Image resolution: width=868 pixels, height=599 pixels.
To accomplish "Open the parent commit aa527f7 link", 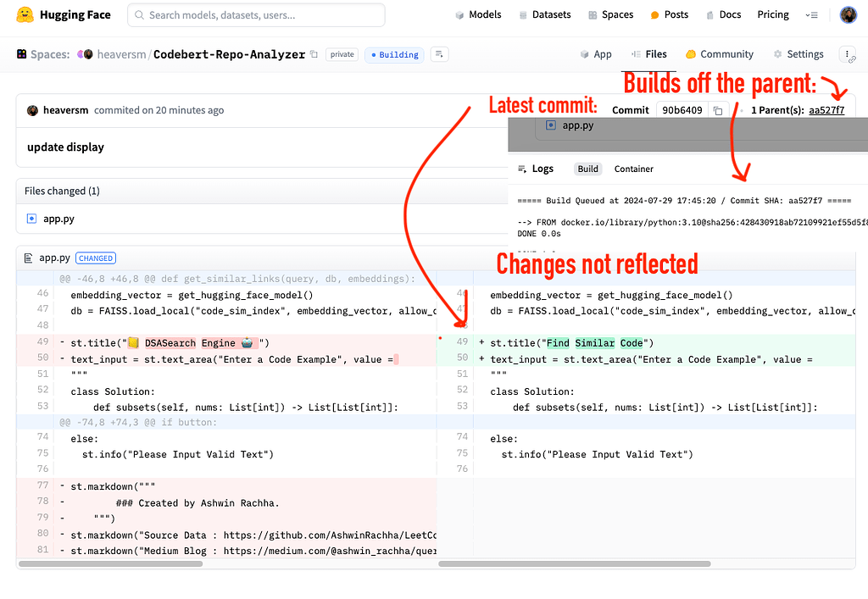I will (x=826, y=109).
